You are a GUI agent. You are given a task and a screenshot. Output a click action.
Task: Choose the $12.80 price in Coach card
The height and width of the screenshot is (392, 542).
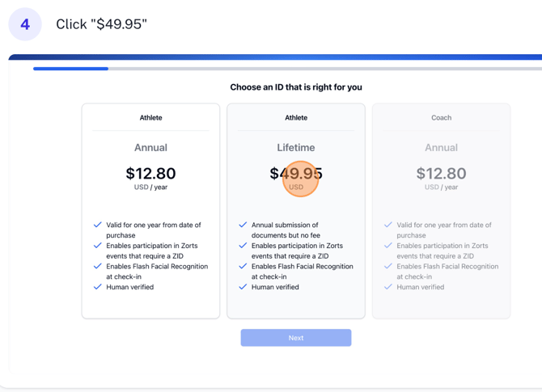tap(441, 174)
